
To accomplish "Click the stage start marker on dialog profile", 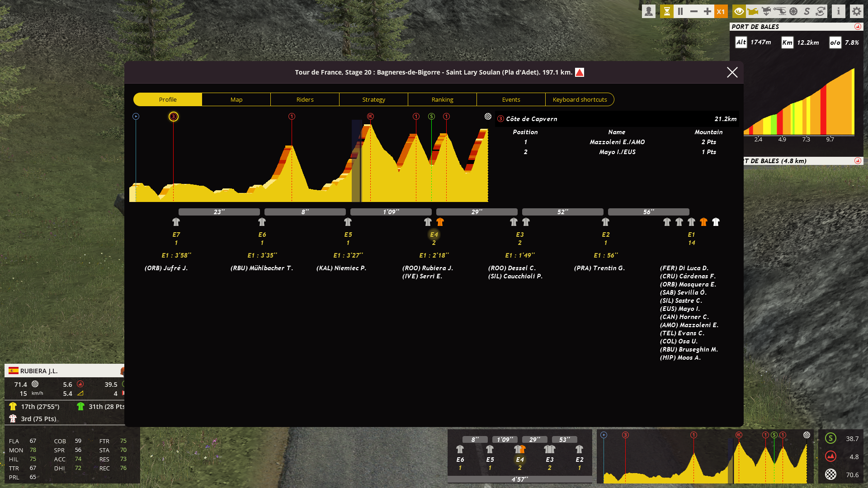I will [x=136, y=116].
